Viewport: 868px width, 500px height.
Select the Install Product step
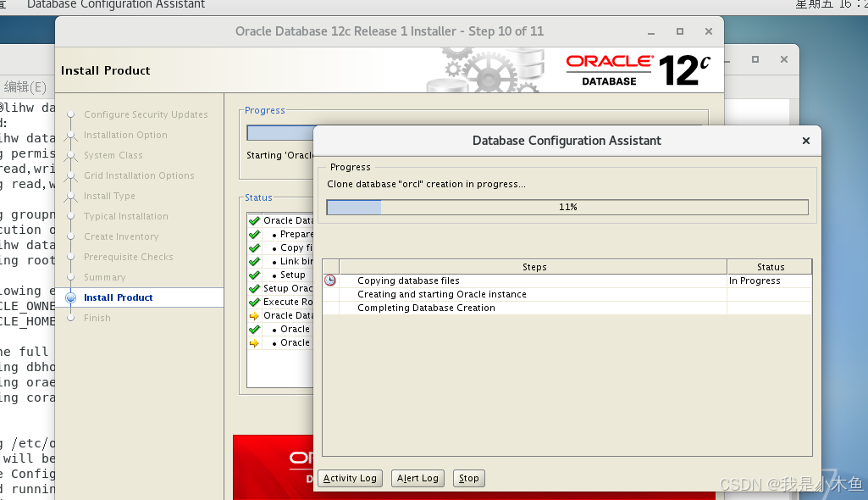click(118, 297)
